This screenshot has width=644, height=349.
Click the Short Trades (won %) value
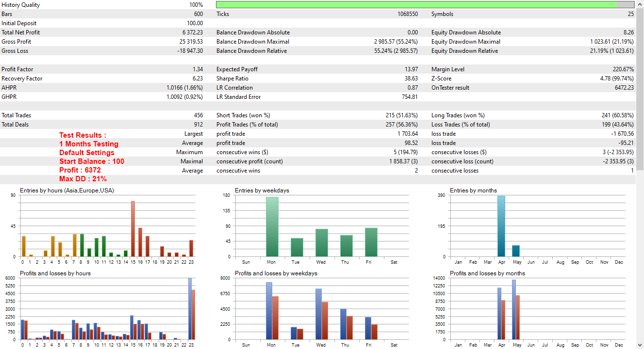click(402, 115)
